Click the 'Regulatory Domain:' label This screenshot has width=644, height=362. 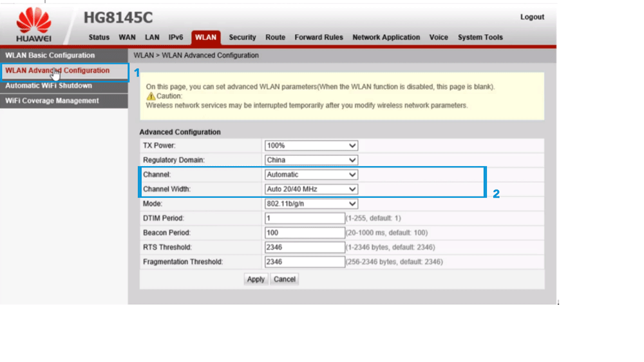(174, 160)
